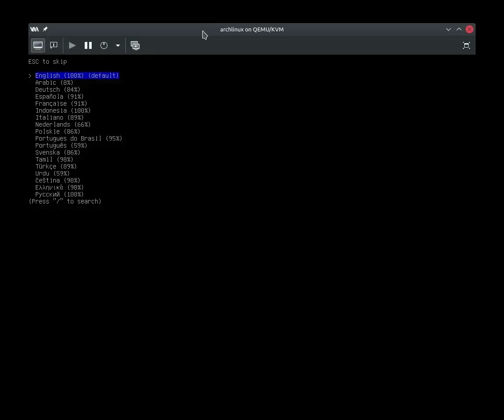Image resolution: width=504 pixels, height=420 pixels.
Task: Toggle fullscreen for the VM console
Action: tap(466, 45)
